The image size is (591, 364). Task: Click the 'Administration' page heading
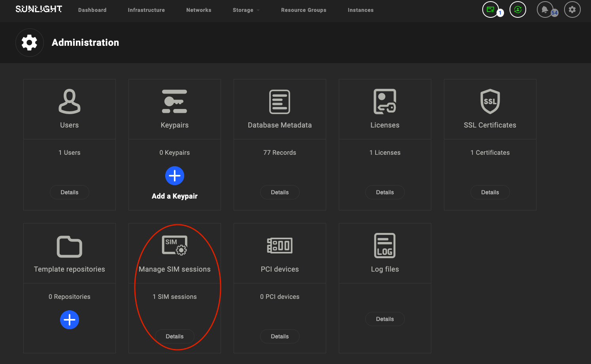pos(85,43)
